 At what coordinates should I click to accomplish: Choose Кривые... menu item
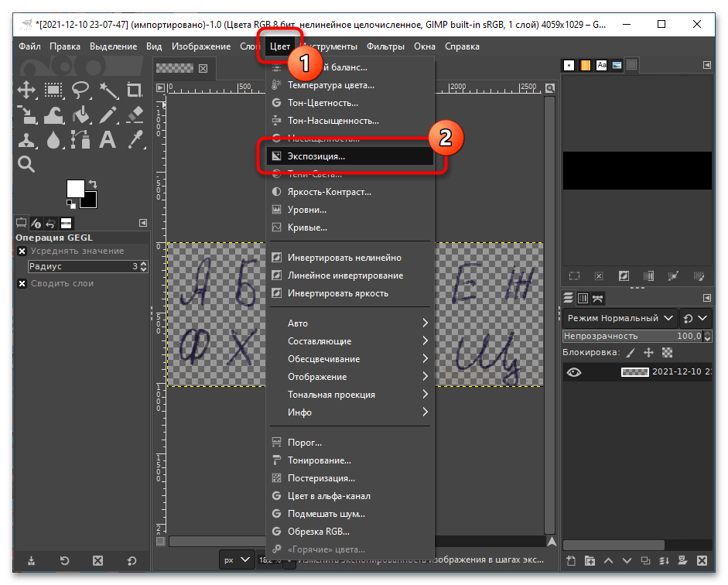point(350,227)
